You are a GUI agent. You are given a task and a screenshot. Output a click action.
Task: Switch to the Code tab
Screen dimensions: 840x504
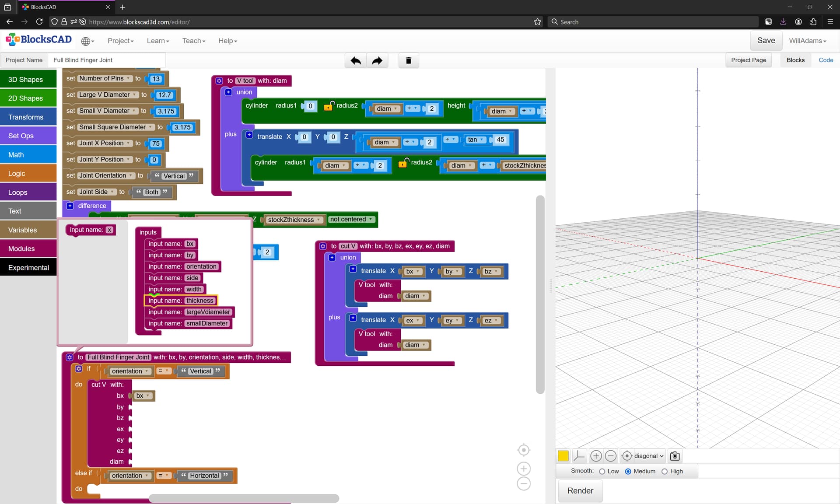(x=826, y=60)
